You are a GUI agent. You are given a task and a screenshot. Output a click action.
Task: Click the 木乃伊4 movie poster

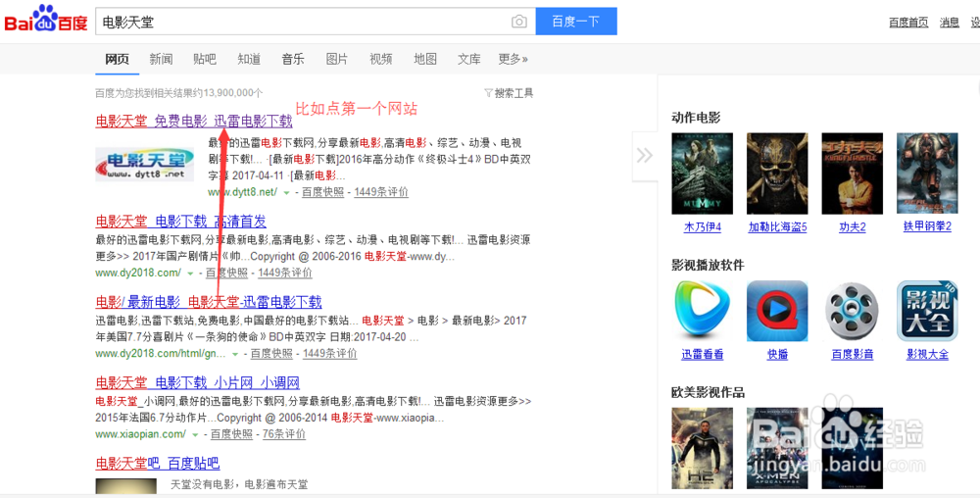point(702,174)
